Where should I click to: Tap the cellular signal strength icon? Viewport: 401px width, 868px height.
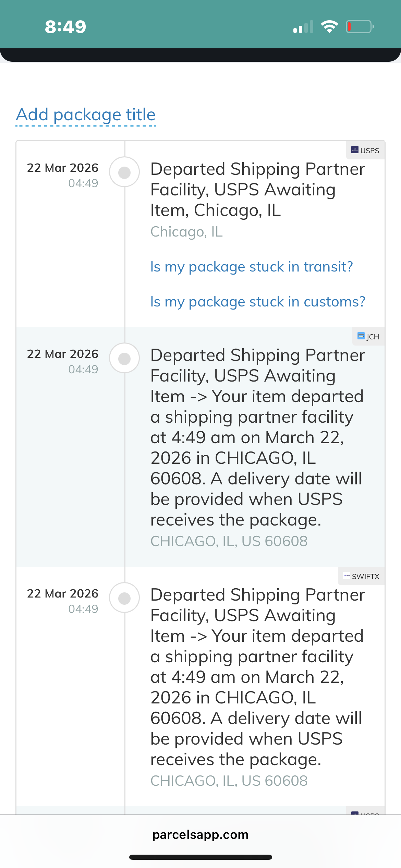[x=303, y=27]
